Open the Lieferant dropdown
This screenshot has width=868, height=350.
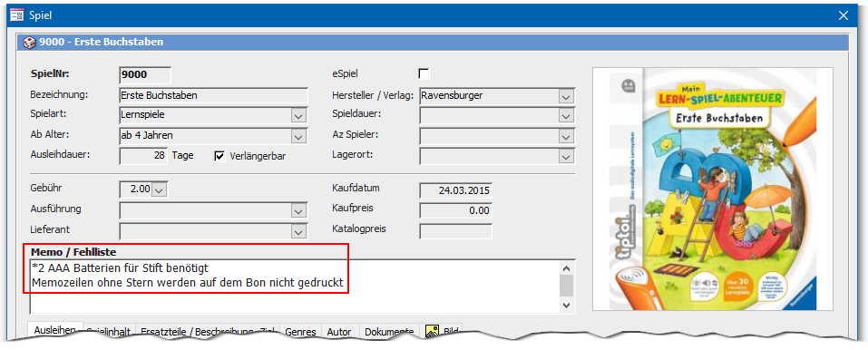pos(298,231)
